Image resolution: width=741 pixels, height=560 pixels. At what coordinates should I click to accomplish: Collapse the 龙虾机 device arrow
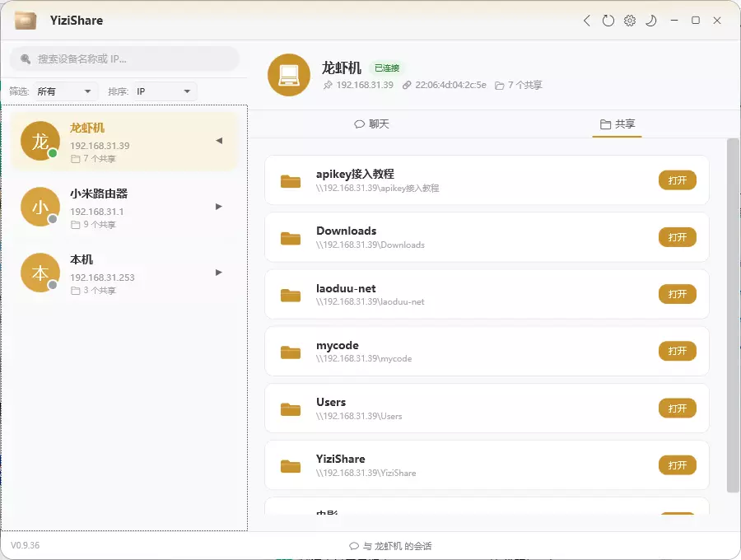click(x=219, y=141)
